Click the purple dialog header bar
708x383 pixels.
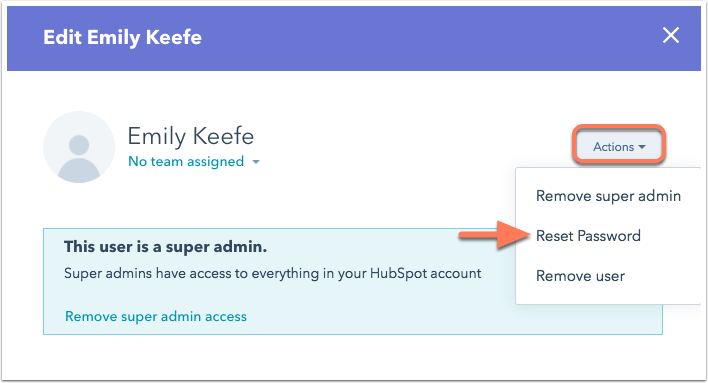pyautogui.click(x=354, y=38)
